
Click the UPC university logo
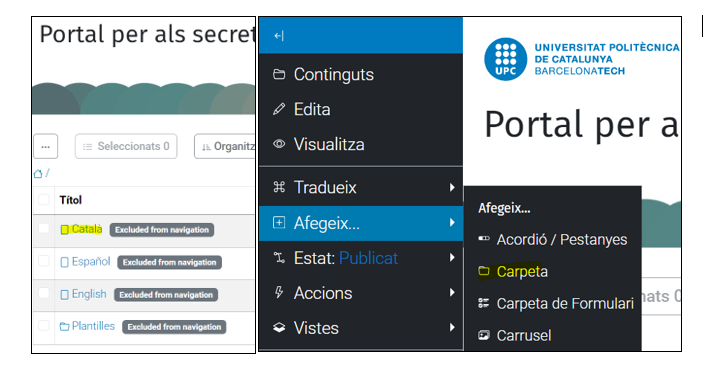click(505, 59)
